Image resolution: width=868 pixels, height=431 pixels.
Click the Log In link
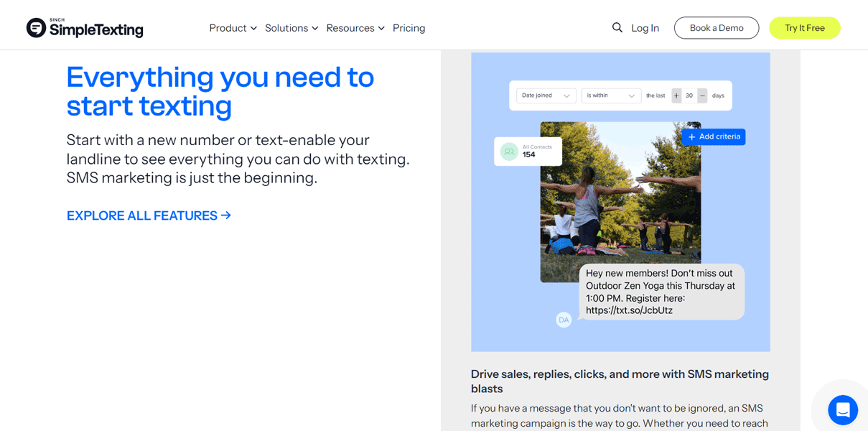645,28
